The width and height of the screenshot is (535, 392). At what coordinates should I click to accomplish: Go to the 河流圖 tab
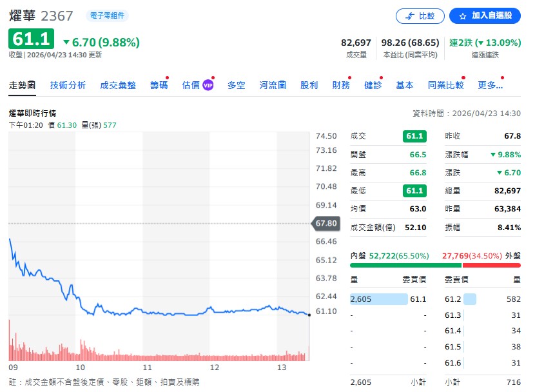coord(273,85)
